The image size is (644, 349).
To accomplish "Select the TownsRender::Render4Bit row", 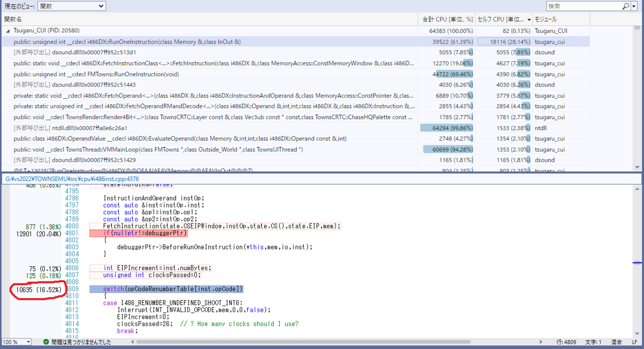I will [x=296, y=117].
